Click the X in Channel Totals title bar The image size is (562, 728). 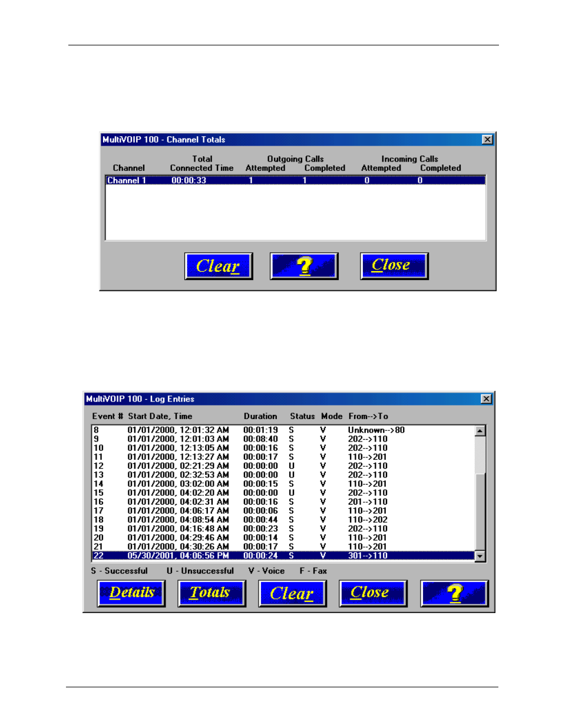click(x=487, y=140)
